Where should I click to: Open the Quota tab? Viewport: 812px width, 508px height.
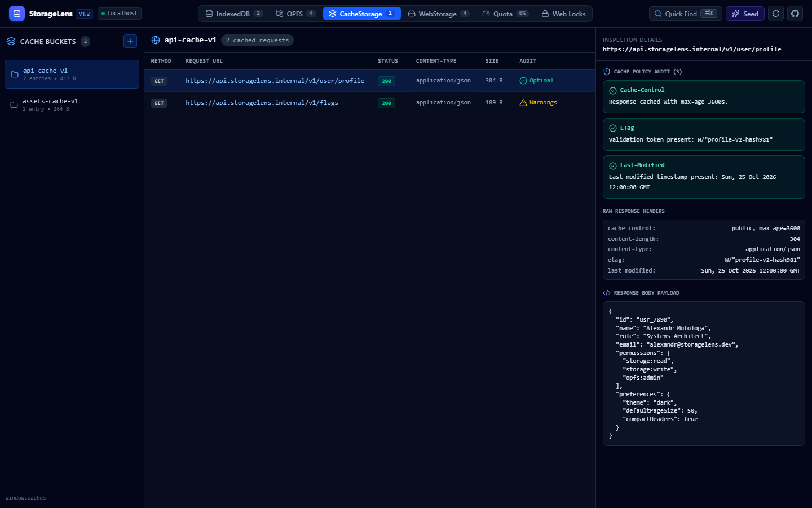click(x=505, y=14)
